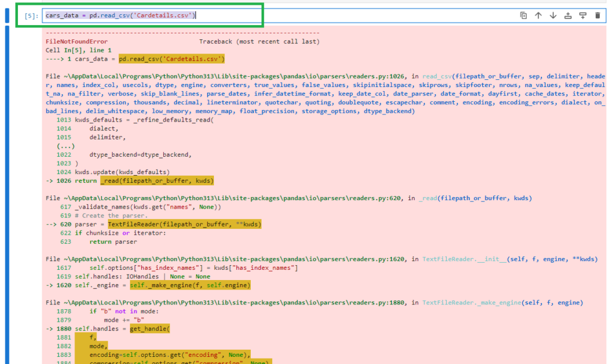Insert a new cell below
This screenshot has height=364, width=610.
tap(583, 15)
